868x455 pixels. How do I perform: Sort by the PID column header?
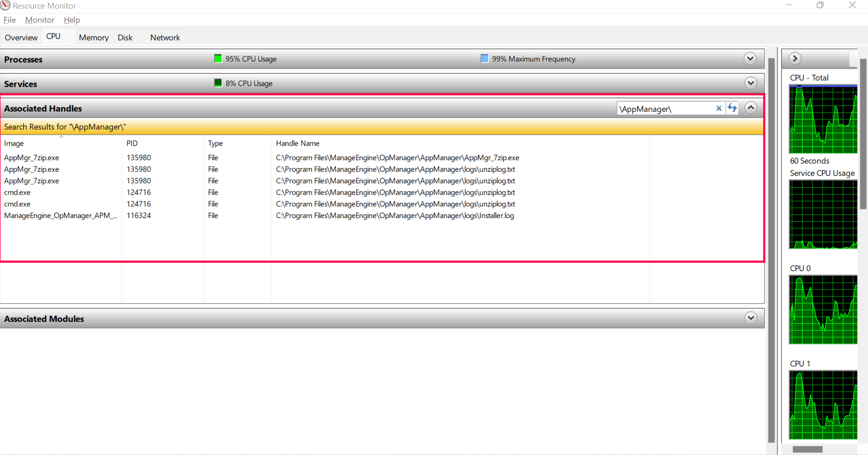pyautogui.click(x=163, y=143)
